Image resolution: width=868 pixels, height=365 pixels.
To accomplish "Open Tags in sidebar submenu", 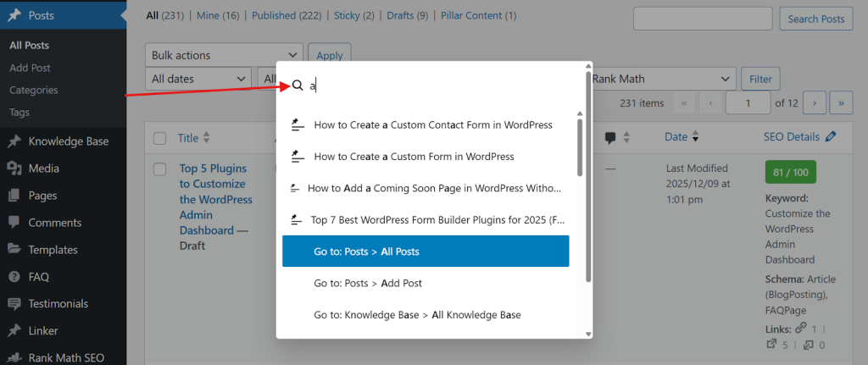I will [x=19, y=112].
